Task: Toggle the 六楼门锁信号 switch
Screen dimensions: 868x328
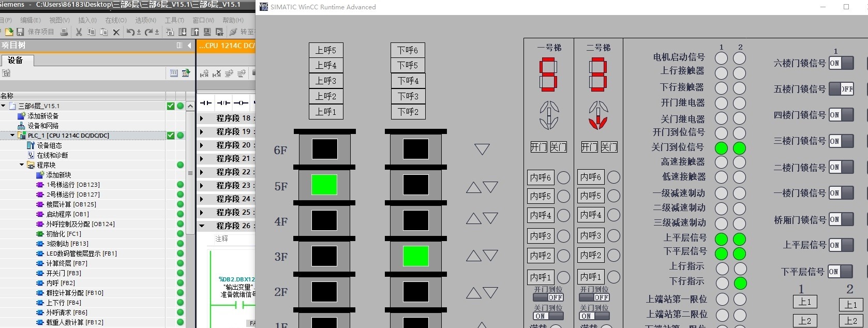Action: click(841, 63)
